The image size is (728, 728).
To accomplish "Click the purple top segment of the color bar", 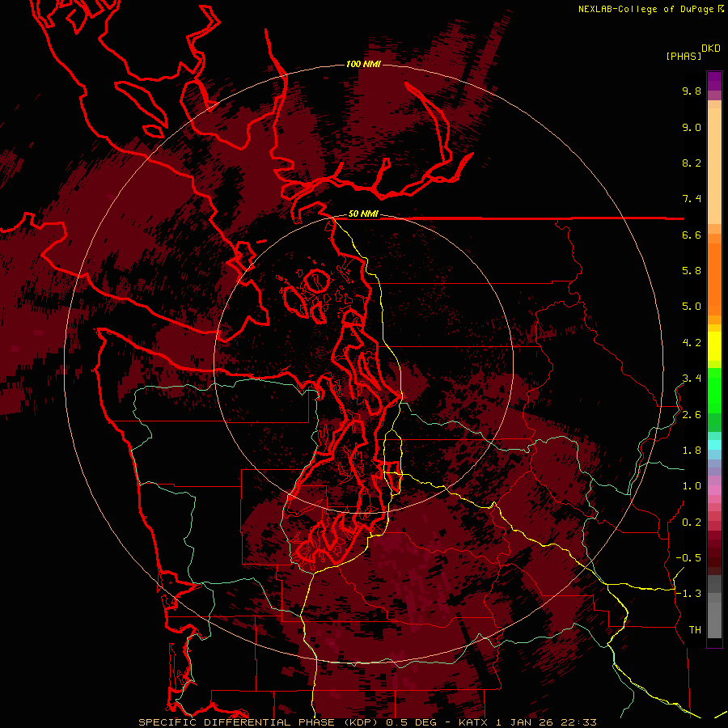I will 714,81.
